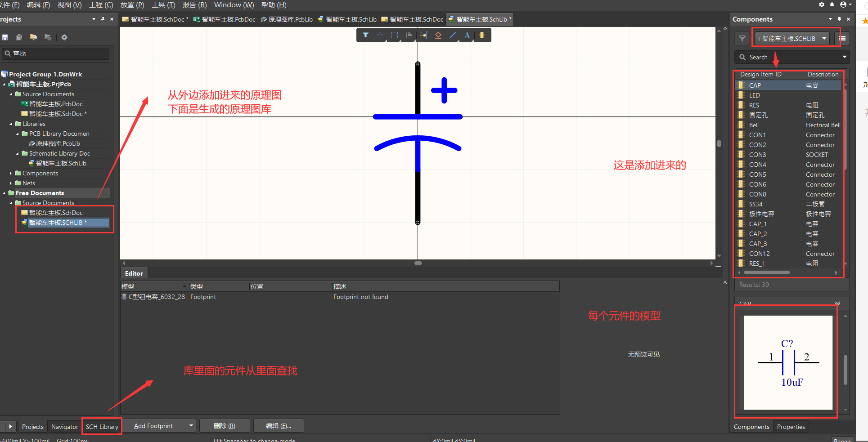Collapse the CAP preview section

click(x=837, y=304)
